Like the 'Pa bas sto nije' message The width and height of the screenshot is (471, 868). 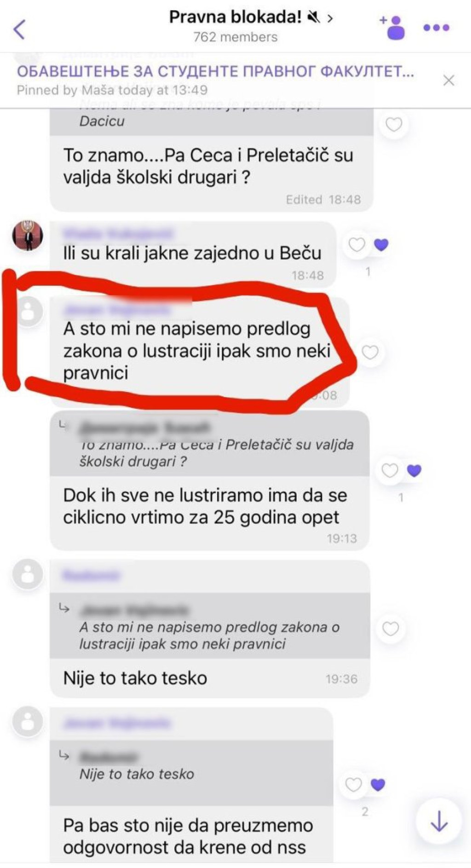pyautogui.click(x=353, y=784)
